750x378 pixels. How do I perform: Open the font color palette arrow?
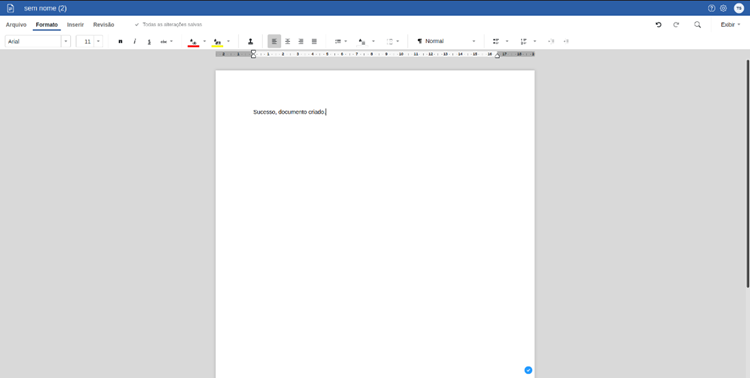[x=205, y=42]
